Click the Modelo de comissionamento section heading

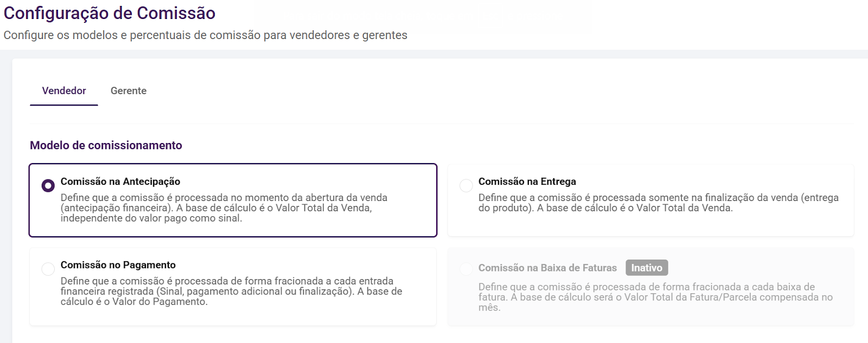point(106,145)
